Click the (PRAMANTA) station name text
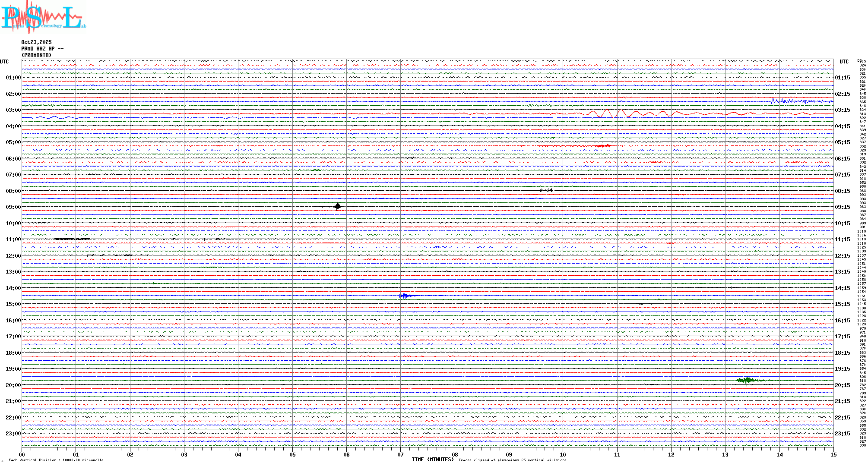Screen dimensions: 868x466 click(36, 55)
